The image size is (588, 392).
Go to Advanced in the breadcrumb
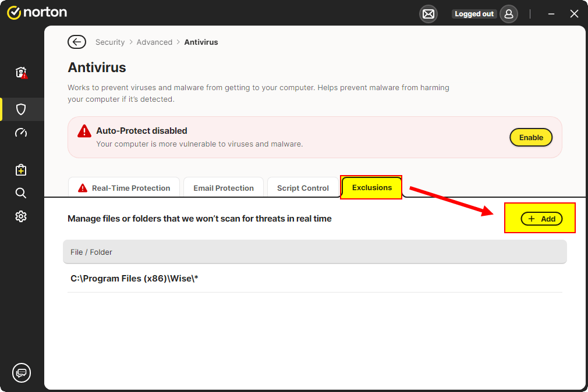coord(154,42)
